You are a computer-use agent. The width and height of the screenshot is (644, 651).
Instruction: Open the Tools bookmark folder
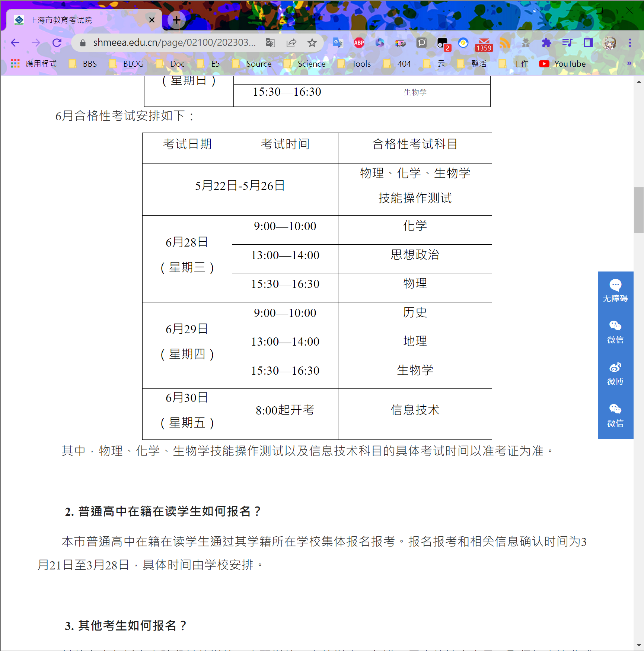[x=355, y=64]
